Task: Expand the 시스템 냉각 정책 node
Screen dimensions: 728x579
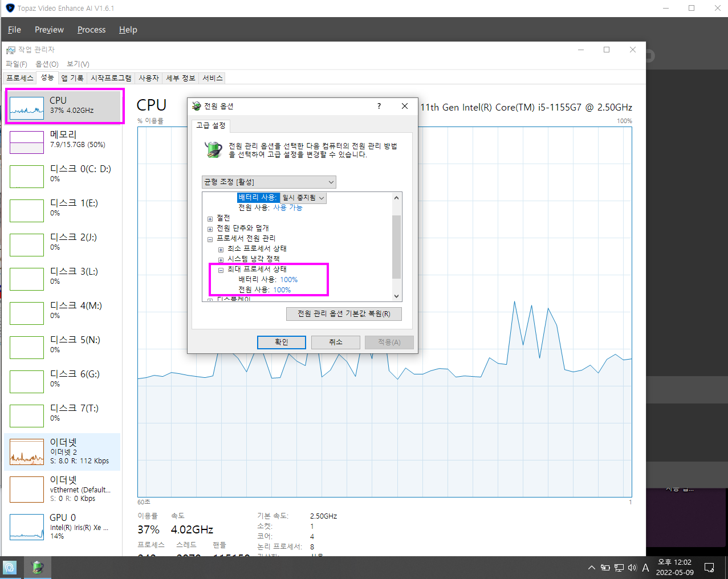Action: point(221,260)
